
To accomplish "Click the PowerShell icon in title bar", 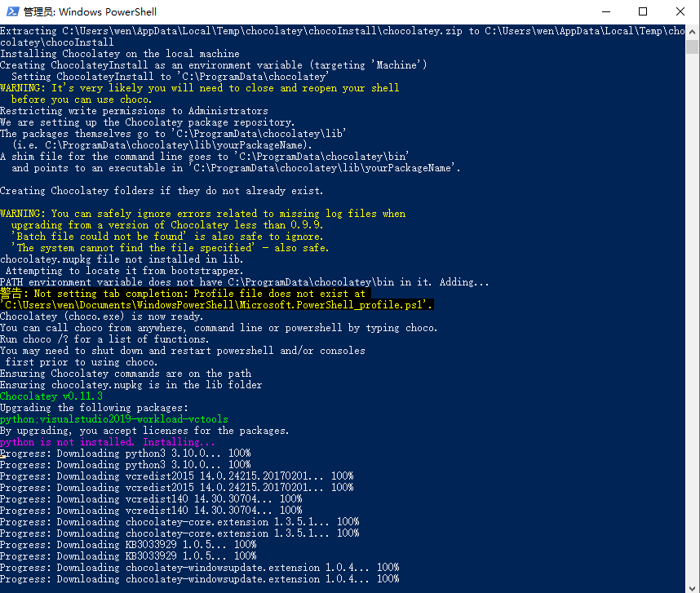I will [x=12, y=11].
